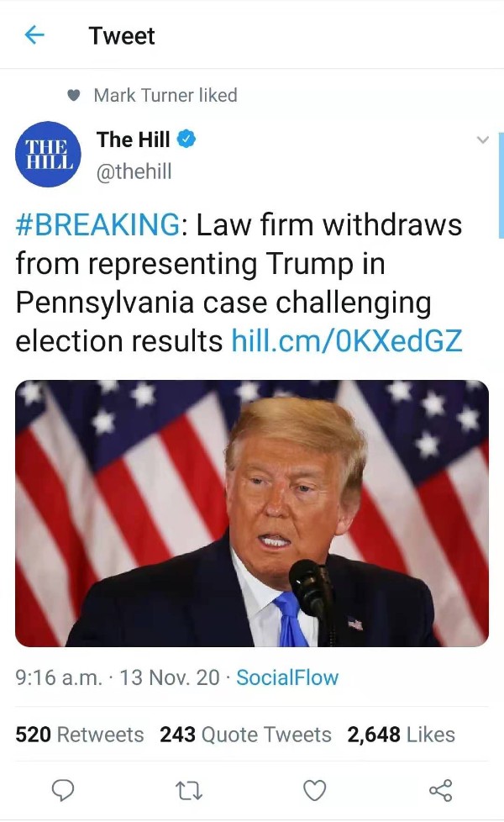Viewport: 504px width, 822px height.
Task: Share the tweet
Action: pyautogui.click(x=441, y=790)
